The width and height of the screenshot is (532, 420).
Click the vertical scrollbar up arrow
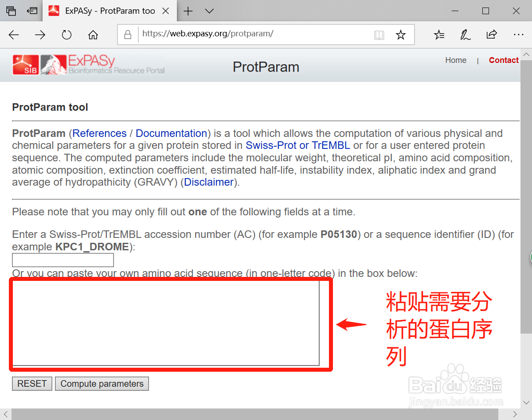point(526,54)
